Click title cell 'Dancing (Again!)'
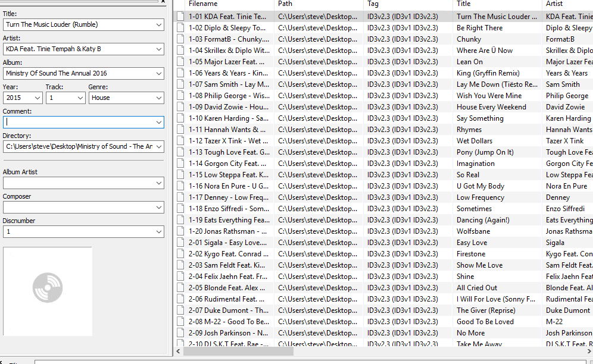 coord(483,221)
